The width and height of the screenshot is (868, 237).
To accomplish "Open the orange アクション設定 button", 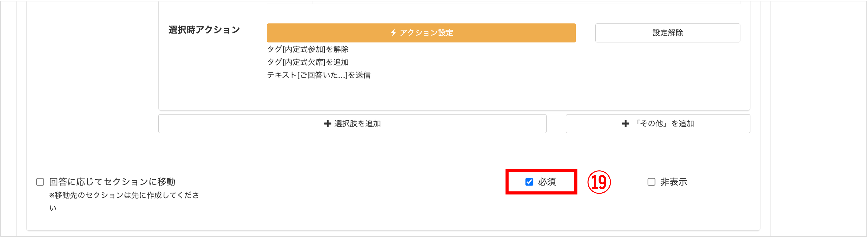I will click(421, 33).
